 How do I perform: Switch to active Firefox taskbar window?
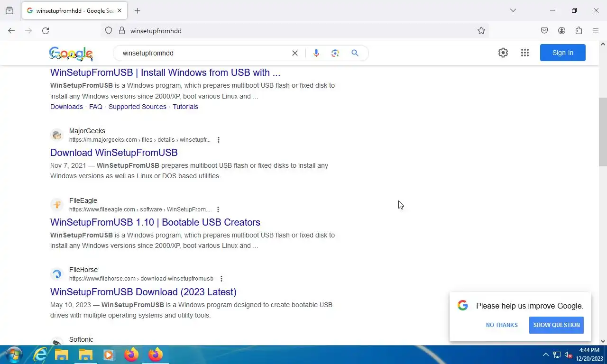(x=156, y=355)
